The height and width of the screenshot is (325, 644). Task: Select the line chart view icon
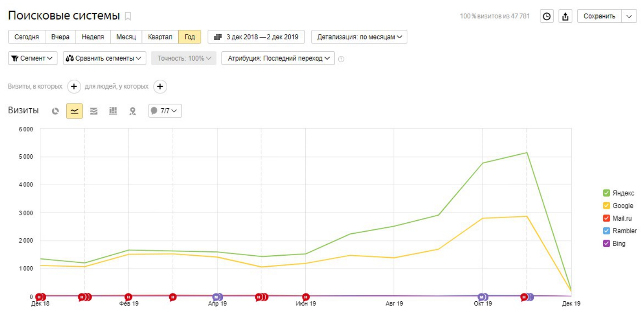pos(75,111)
